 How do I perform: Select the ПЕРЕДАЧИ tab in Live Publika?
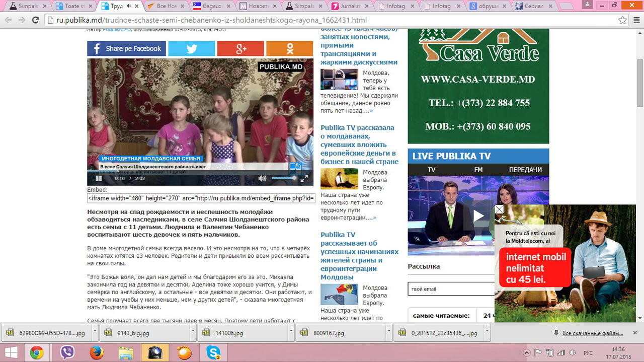click(x=525, y=170)
